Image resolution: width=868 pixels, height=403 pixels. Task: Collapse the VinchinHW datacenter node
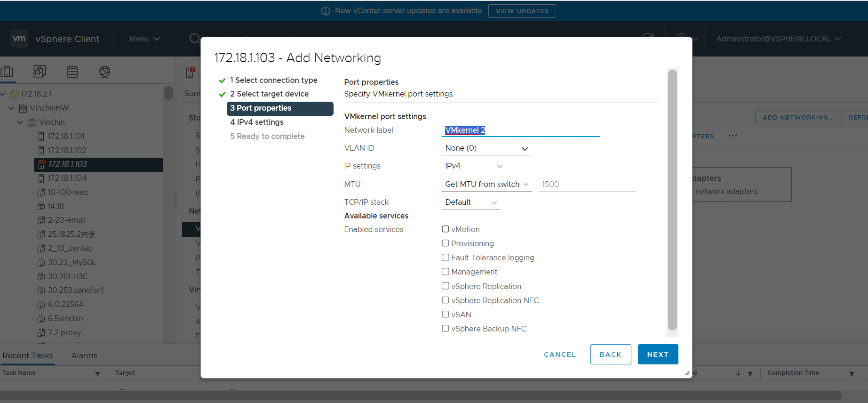(11, 108)
